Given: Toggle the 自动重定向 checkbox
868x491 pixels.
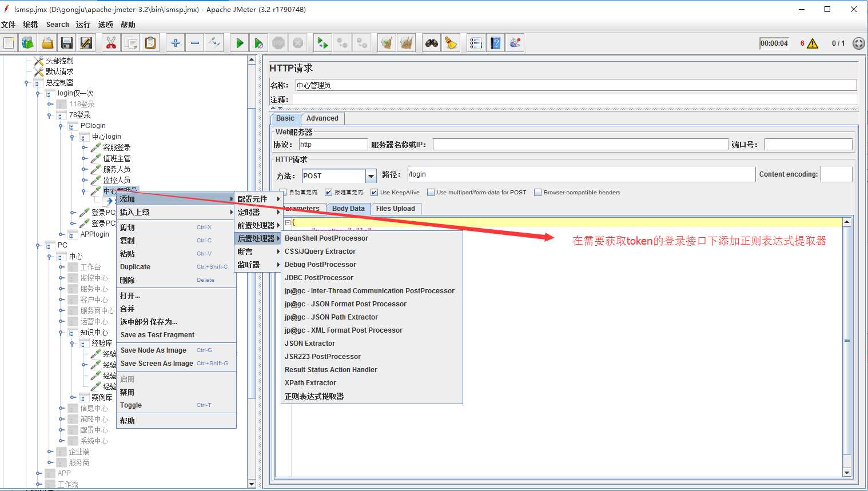Looking at the screenshot, I should pos(282,193).
